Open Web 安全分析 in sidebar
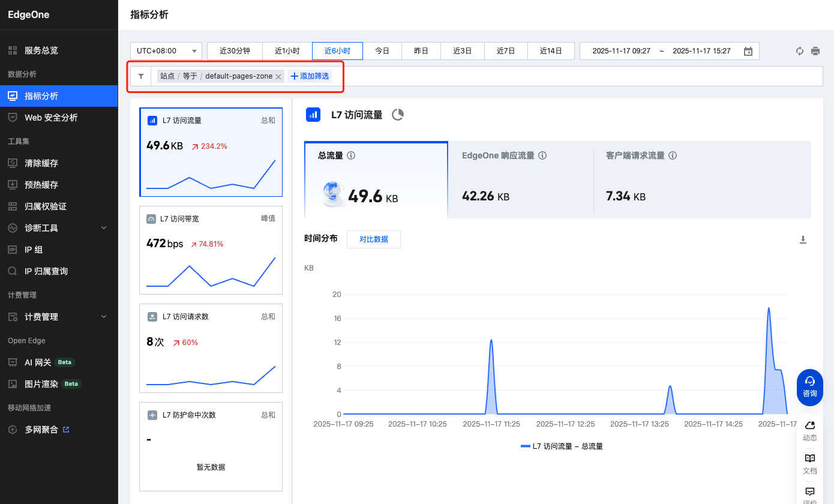 (x=51, y=118)
